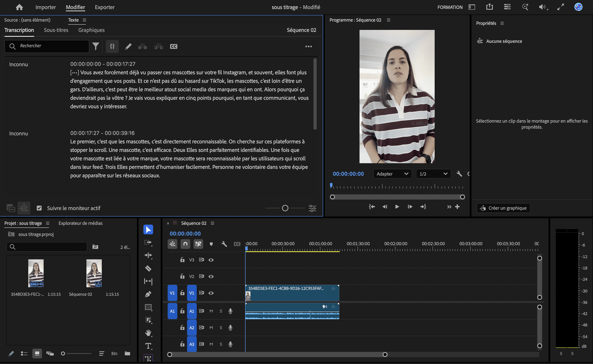593x364 pixels.
Task: Select the Transcription tab
Action: coord(19,30)
